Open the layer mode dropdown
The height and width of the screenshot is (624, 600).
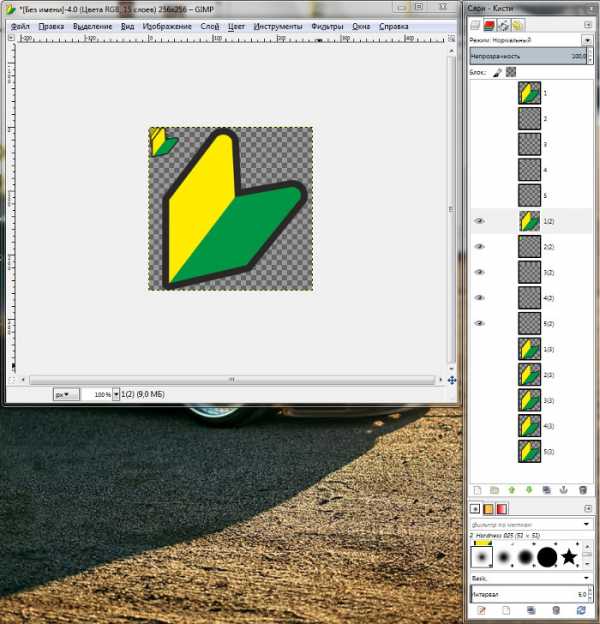(587, 40)
